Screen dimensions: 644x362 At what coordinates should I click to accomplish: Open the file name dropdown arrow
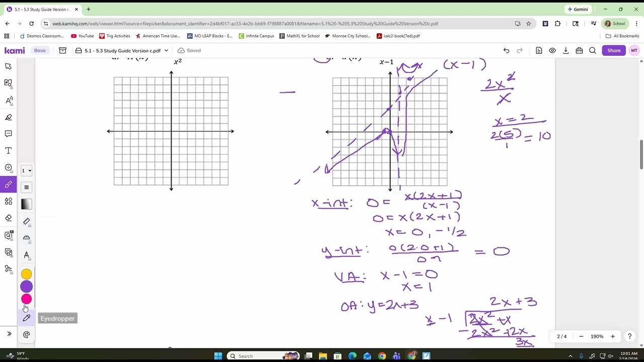[x=166, y=50]
